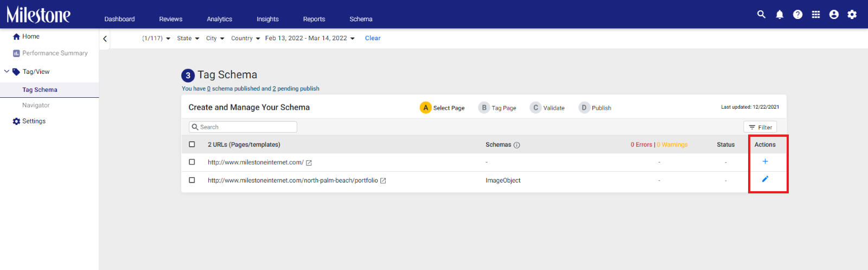Click the step D circle badge
Image resolution: width=868 pixels, height=270 pixels.
coord(584,108)
